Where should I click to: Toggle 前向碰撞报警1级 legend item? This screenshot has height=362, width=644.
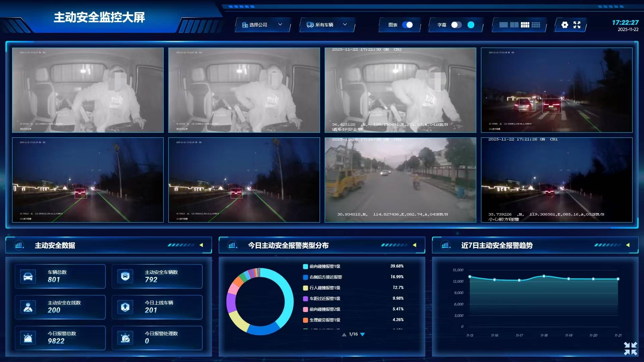tap(324, 266)
